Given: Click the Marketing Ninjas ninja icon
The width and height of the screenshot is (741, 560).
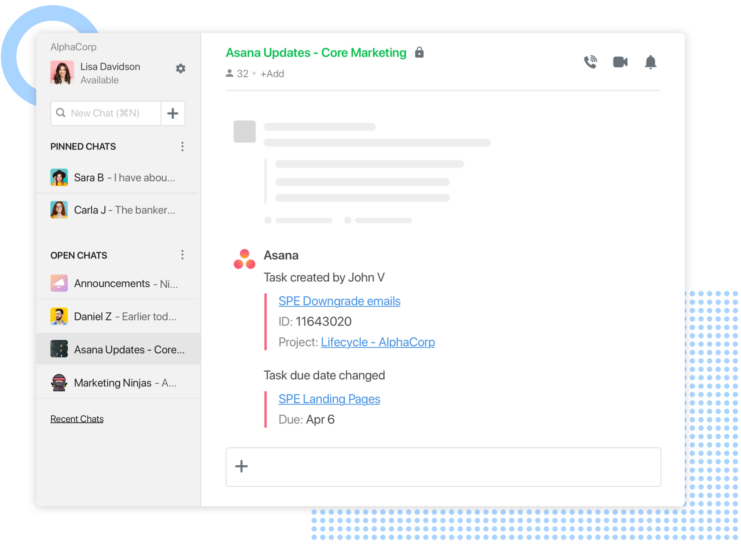Looking at the screenshot, I should tap(59, 383).
